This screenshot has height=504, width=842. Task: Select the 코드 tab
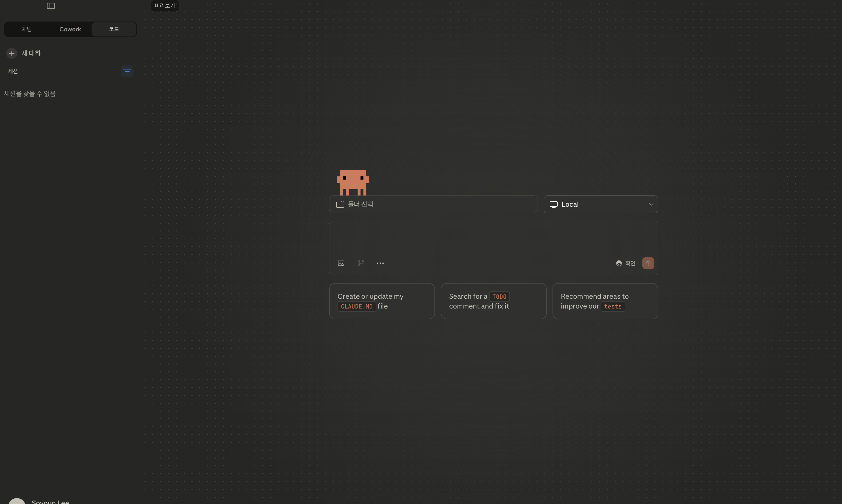[114, 29]
